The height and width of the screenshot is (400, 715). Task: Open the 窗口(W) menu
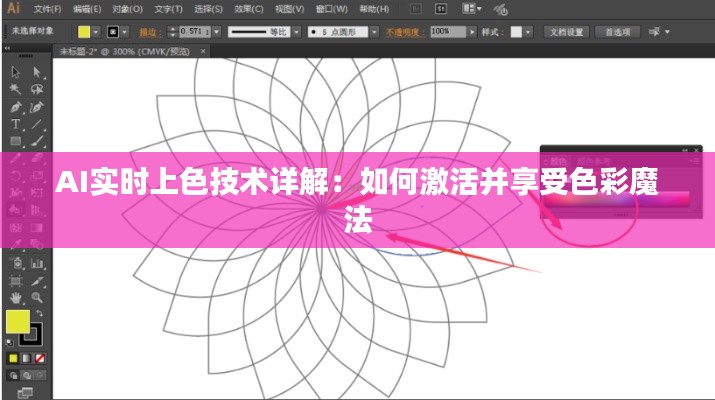click(x=332, y=9)
